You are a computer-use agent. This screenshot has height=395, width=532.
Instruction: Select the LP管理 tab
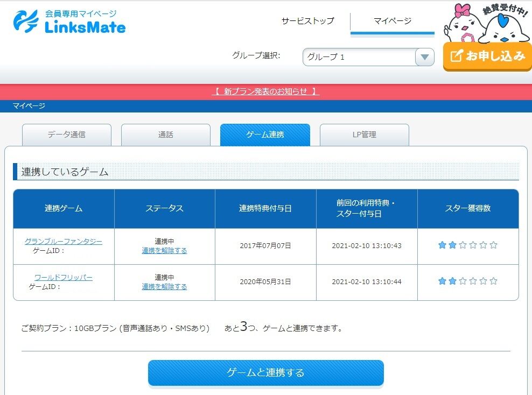(364, 135)
